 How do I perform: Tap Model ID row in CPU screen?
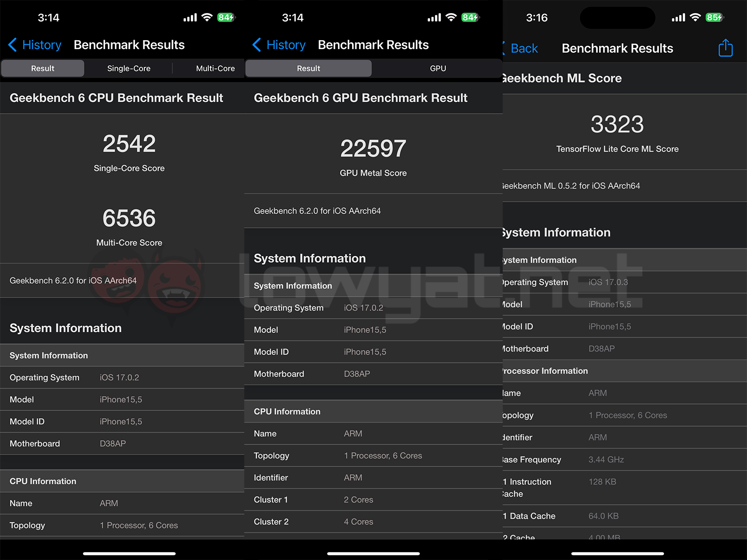[122, 421]
